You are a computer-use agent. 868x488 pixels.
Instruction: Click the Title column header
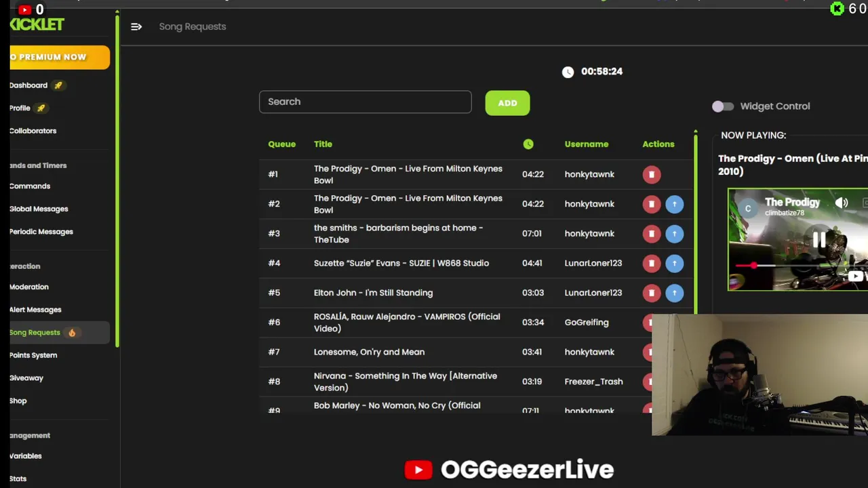[x=323, y=144]
